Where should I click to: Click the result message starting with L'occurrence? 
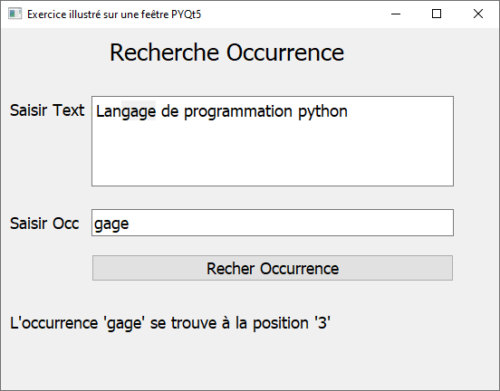[x=170, y=323]
